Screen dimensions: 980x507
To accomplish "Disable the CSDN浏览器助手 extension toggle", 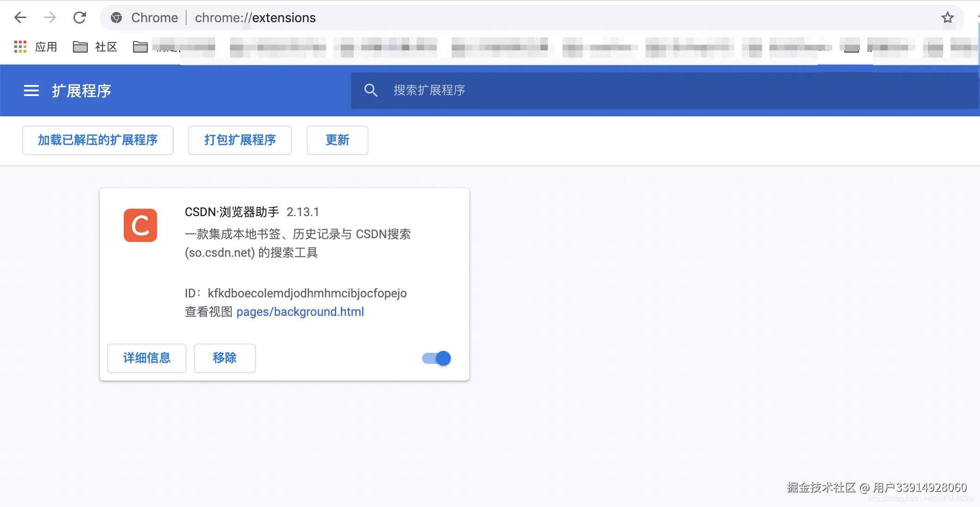I will [436, 358].
